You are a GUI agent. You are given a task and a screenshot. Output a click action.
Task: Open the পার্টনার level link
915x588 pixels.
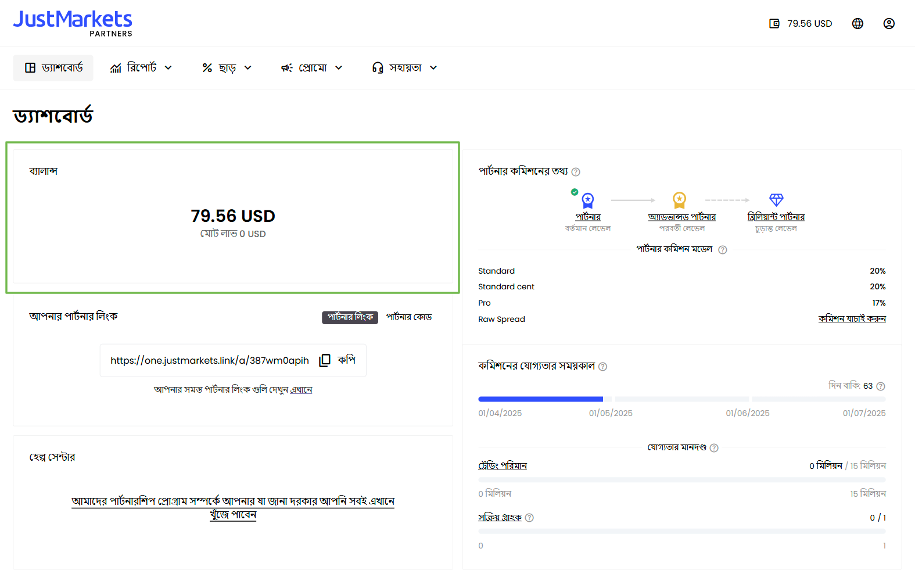[x=588, y=217]
